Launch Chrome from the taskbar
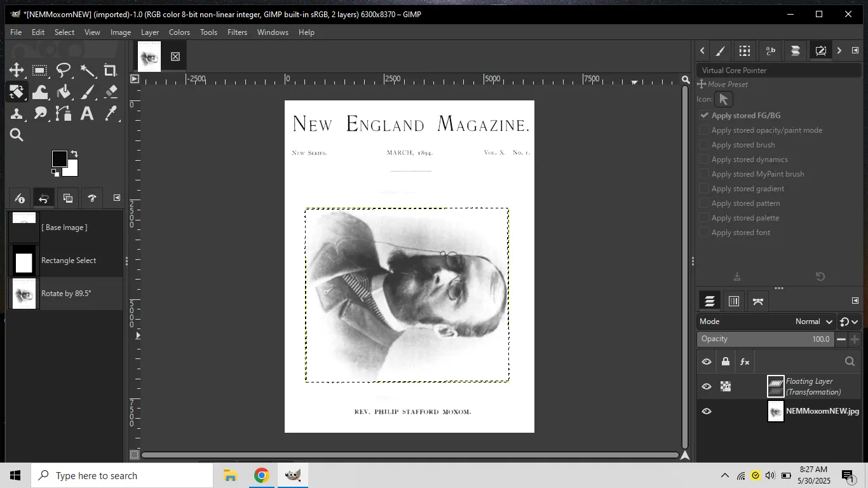868x488 pixels. 261,475
